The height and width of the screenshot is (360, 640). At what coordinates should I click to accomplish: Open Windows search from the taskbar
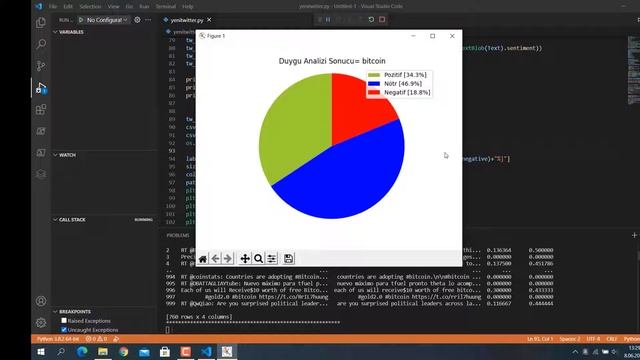tap(61, 351)
